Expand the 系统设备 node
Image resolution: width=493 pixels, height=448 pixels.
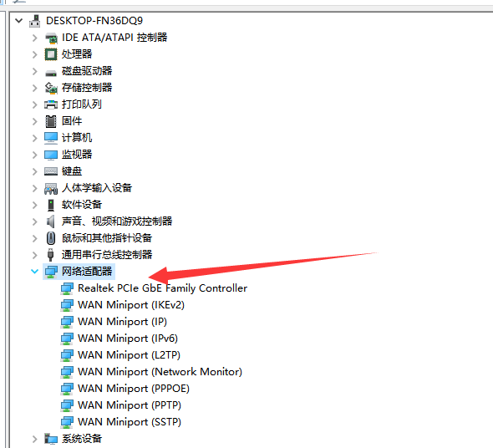coord(34,439)
